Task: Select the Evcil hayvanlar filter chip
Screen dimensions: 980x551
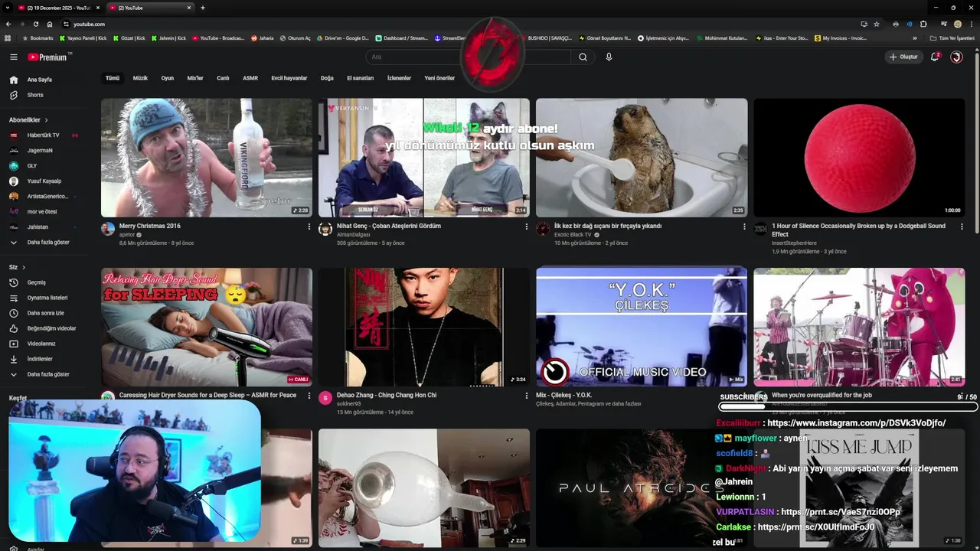Action: click(x=289, y=78)
